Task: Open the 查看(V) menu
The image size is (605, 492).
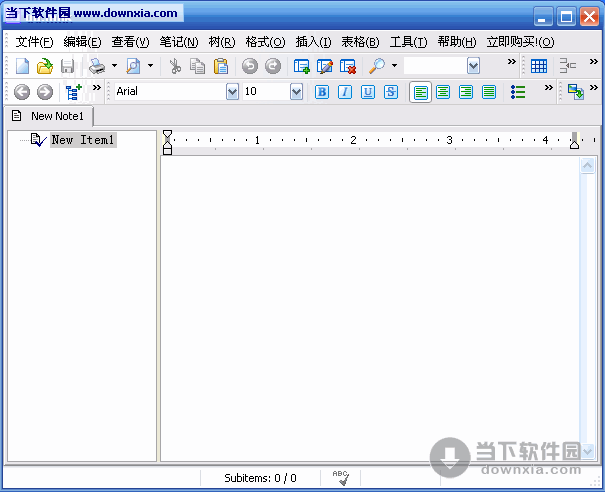Action: pos(130,42)
